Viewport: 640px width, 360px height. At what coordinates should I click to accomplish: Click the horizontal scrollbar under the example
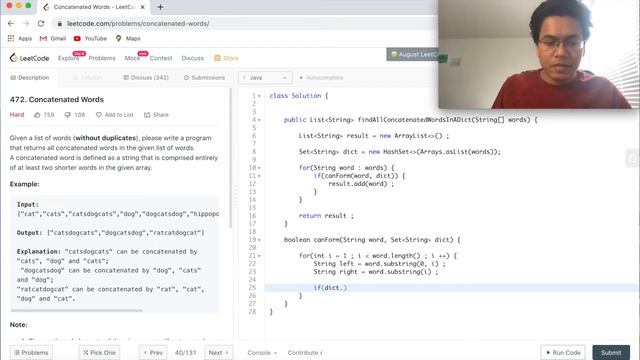pos(76,310)
